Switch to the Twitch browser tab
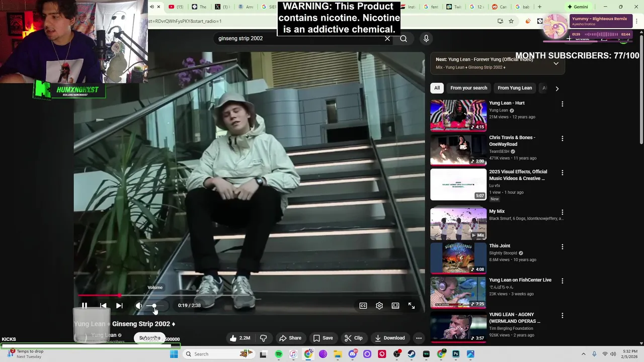Screen dimensions: 644x362 point(454,7)
